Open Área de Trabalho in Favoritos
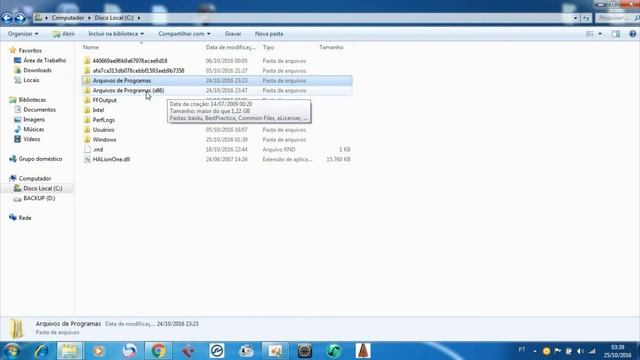Viewport: 640px width, 360px height. click(44, 60)
